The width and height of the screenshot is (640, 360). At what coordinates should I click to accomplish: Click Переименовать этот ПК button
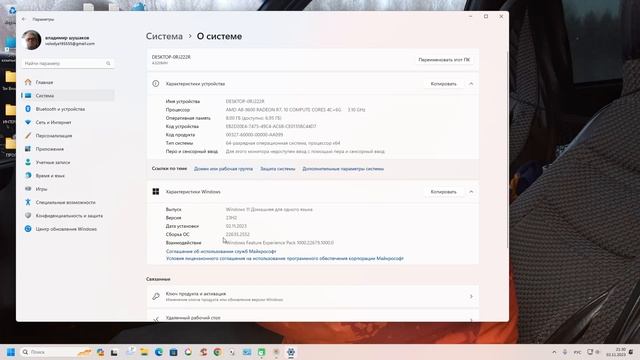click(x=444, y=60)
